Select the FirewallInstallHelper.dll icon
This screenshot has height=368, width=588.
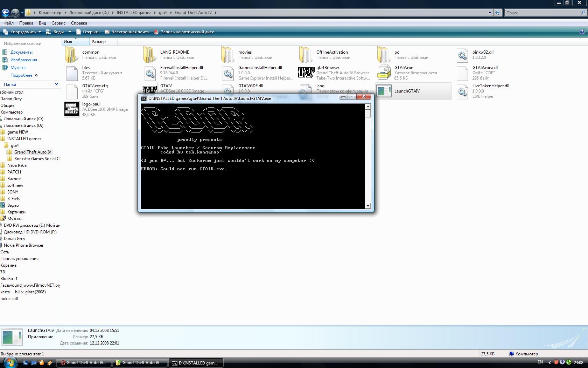point(150,73)
